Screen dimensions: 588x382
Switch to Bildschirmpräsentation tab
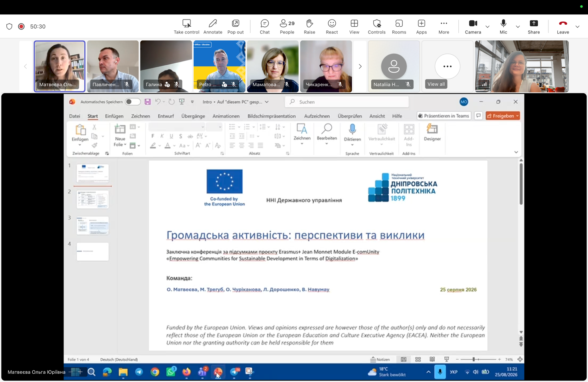[x=271, y=116]
